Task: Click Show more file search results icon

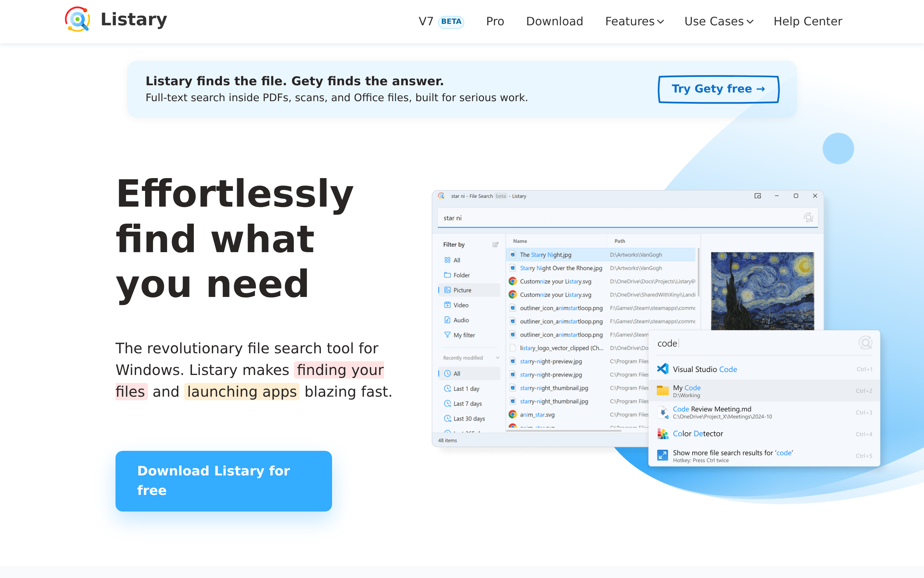Action: (x=662, y=455)
